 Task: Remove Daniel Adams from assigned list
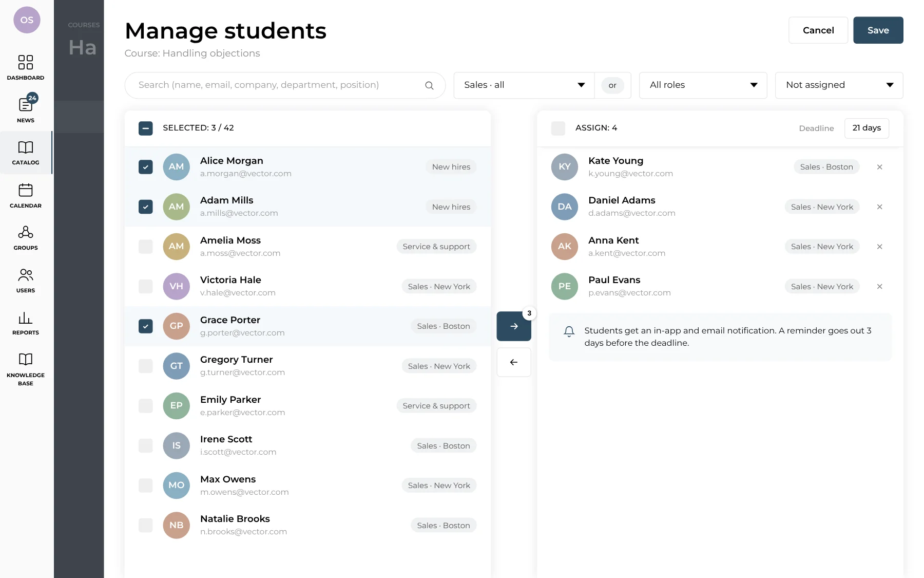[879, 207]
